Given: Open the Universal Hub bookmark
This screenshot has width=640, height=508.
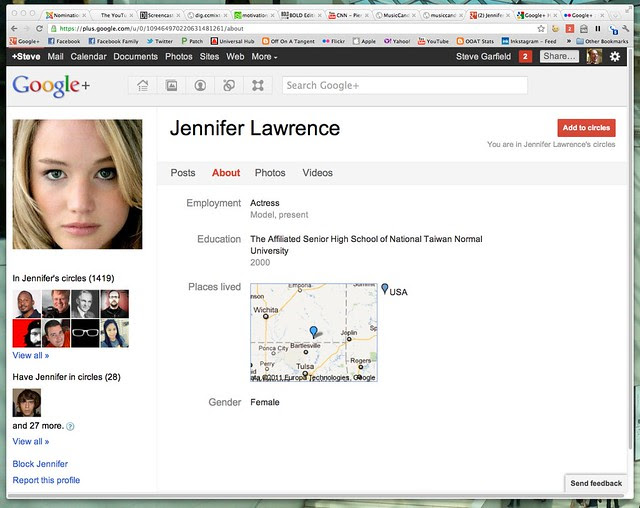Looking at the screenshot, I should point(232,41).
